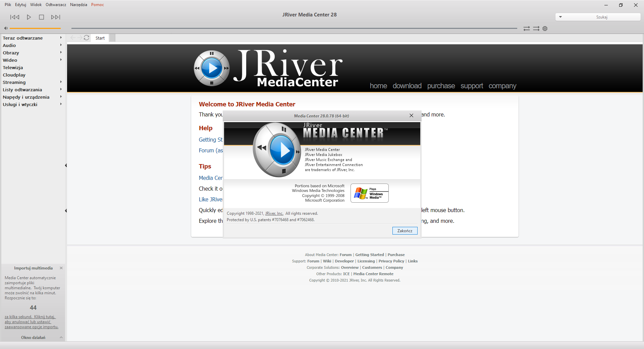Viewport: 644px width, 349px height.
Task: Click the Plays Windows Media badge
Action: pos(369,193)
